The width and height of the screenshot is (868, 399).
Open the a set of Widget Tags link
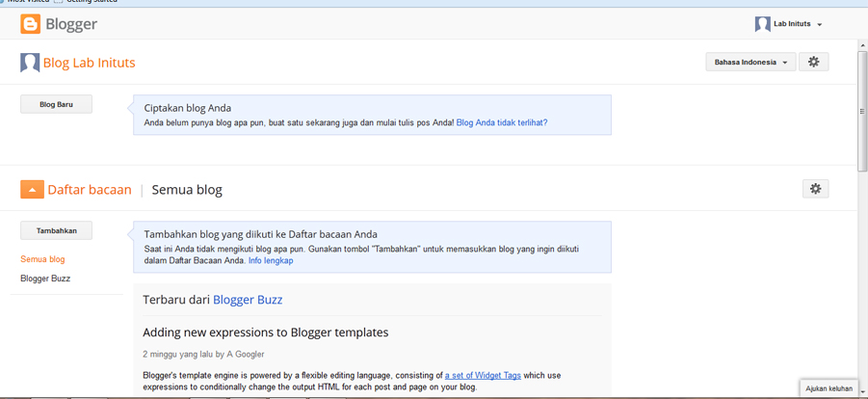click(x=483, y=375)
